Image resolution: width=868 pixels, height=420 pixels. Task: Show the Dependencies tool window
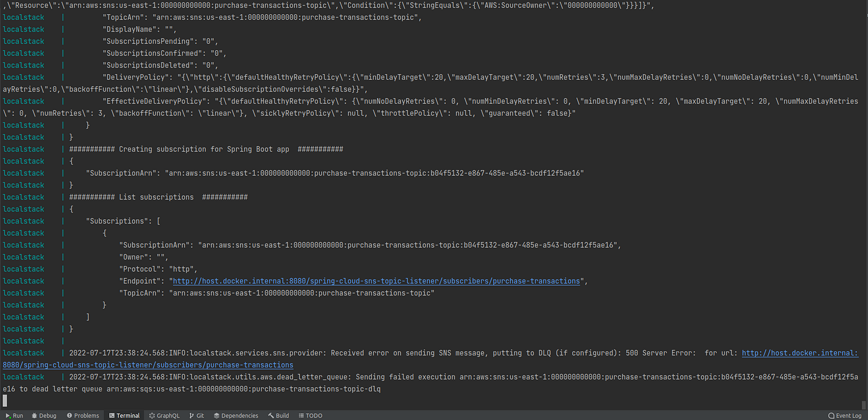[236, 416]
